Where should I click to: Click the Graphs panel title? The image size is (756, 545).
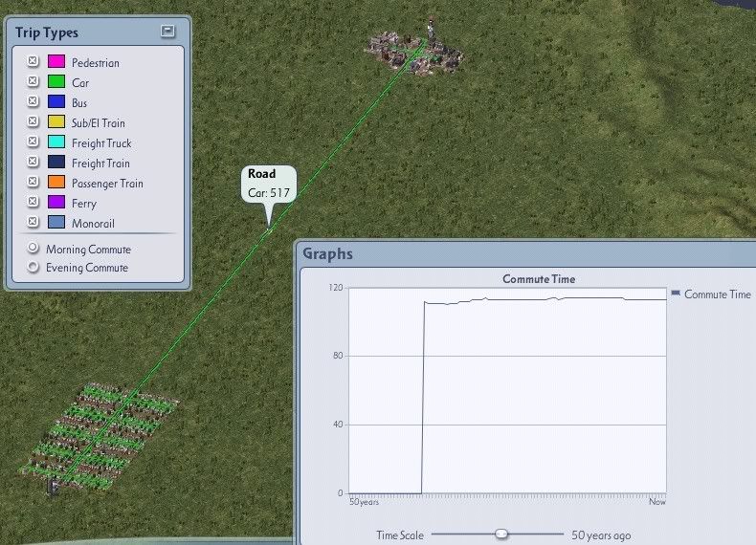327,253
